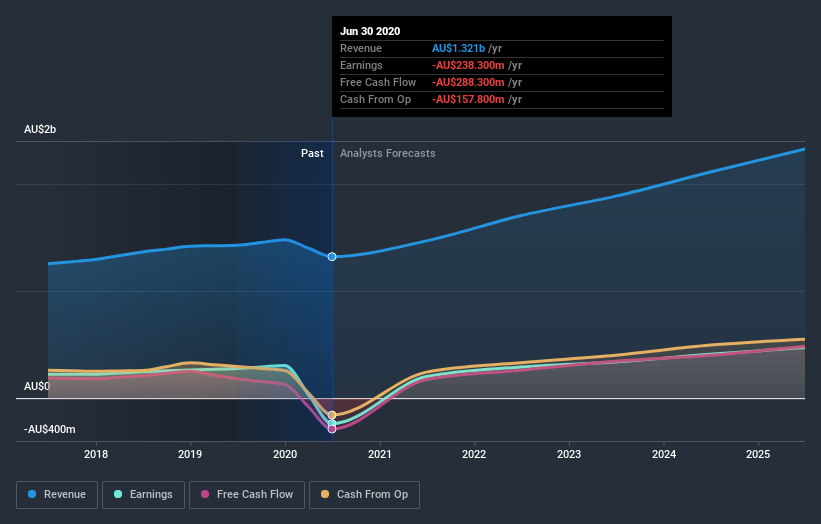Screen dimensions: 821x524
Task: Click the Earnings row label in tooltip
Action: click(x=361, y=65)
